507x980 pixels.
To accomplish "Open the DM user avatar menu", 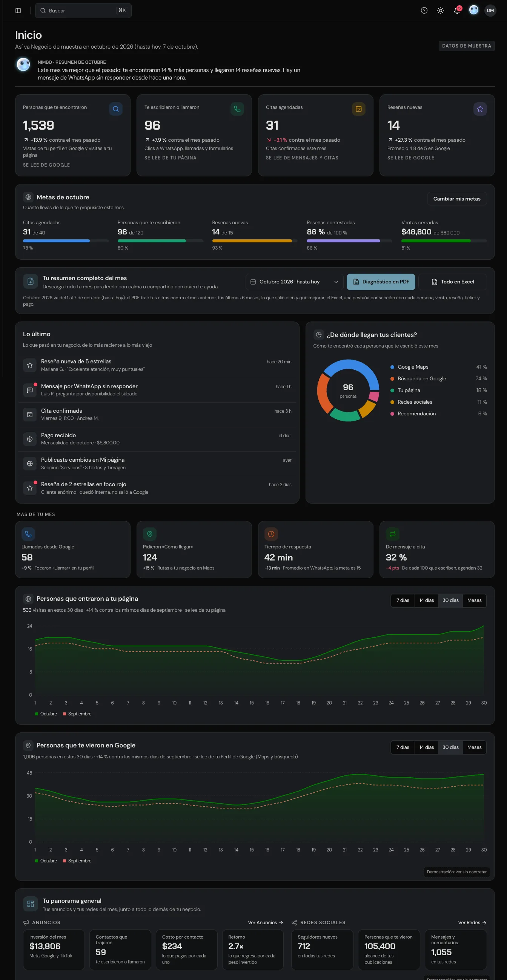I will pyautogui.click(x=490, y=11).
